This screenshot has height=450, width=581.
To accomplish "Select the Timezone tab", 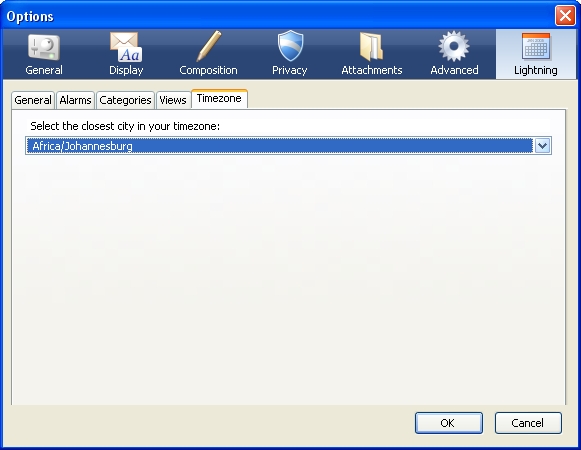I will 219,99.
